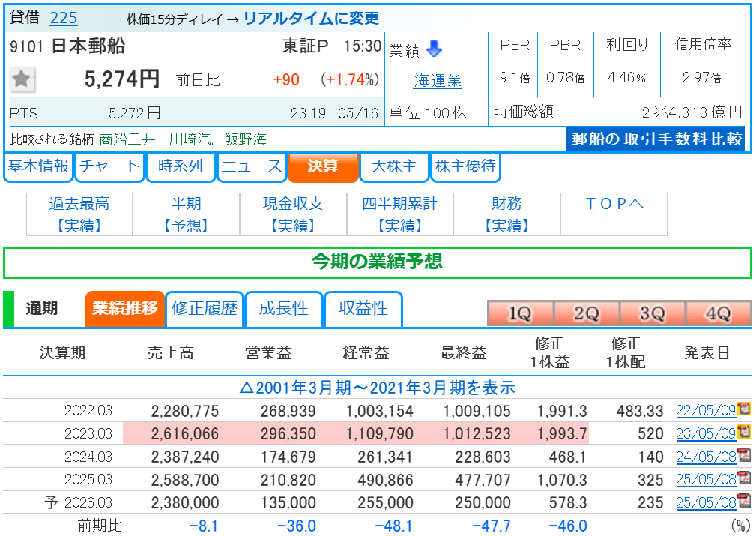Open the 23/05/09 announcement date link

point(706,434)
